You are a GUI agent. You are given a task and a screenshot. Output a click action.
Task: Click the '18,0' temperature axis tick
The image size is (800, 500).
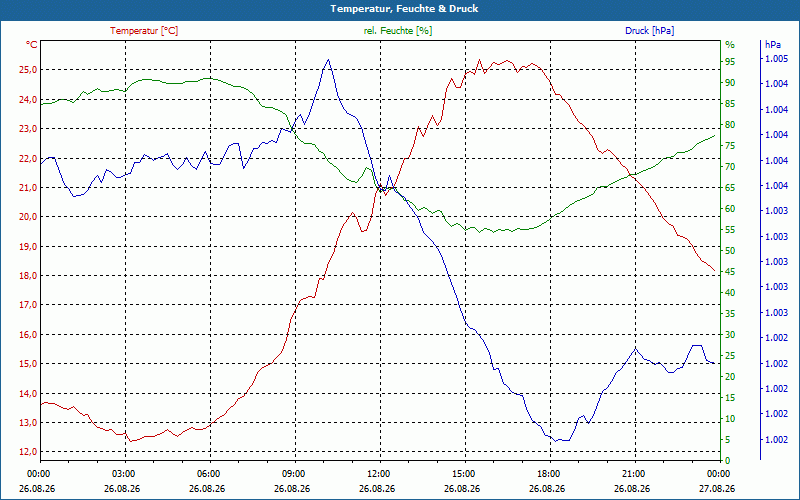coord(28,276)
